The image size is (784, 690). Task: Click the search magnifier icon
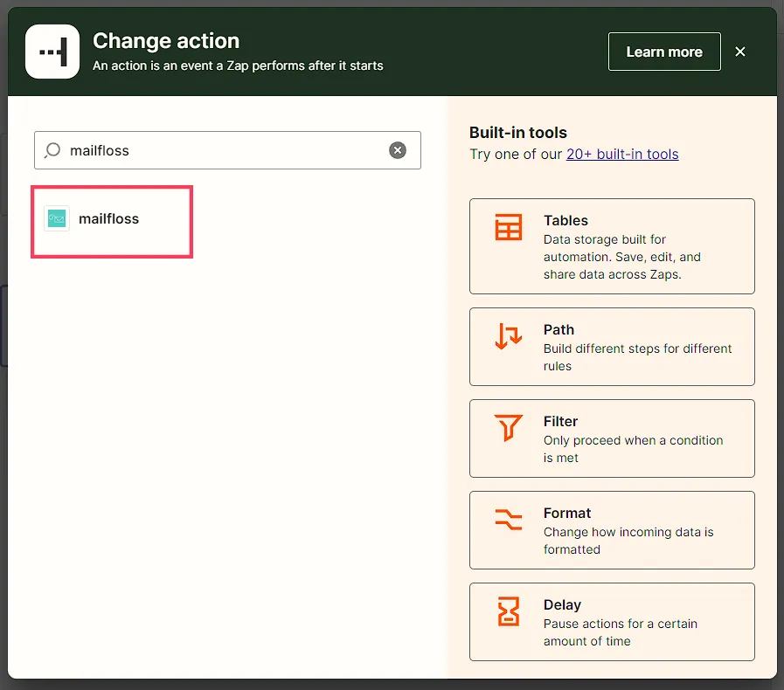52,150
